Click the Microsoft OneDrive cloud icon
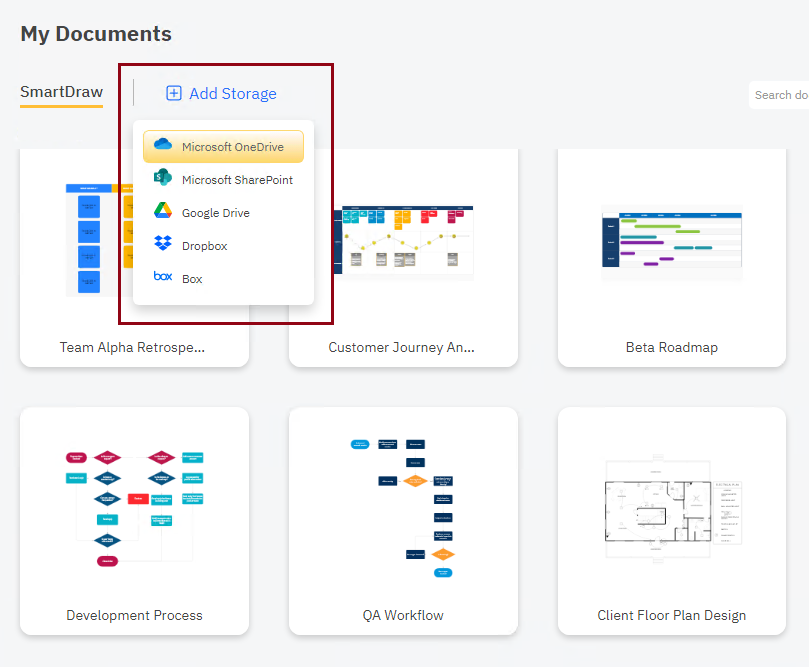Screen dimensions: 809x667 [162, 146]
